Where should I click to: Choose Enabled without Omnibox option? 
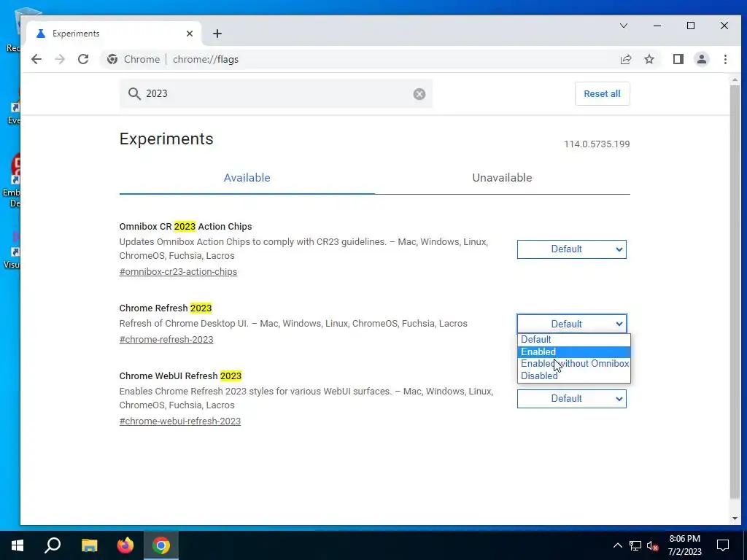tap(573, 364)
